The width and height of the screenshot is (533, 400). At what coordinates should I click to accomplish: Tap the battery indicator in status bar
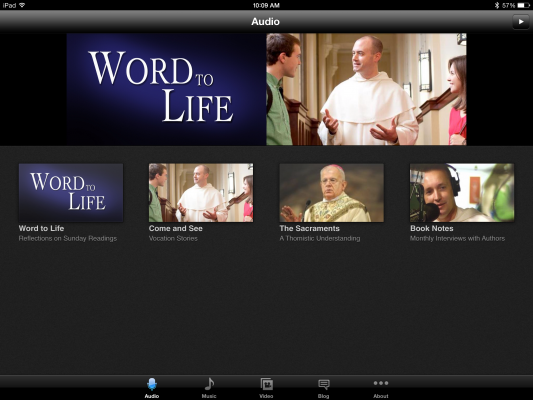[523, 5]
